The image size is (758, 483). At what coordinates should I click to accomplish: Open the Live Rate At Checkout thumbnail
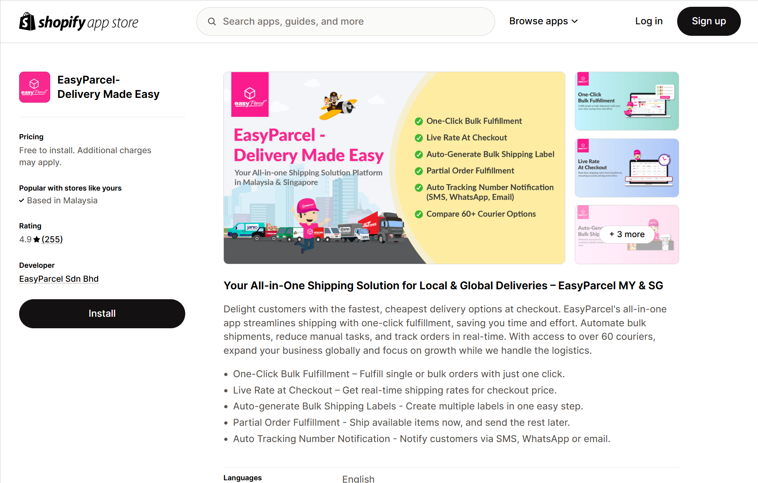627,168
